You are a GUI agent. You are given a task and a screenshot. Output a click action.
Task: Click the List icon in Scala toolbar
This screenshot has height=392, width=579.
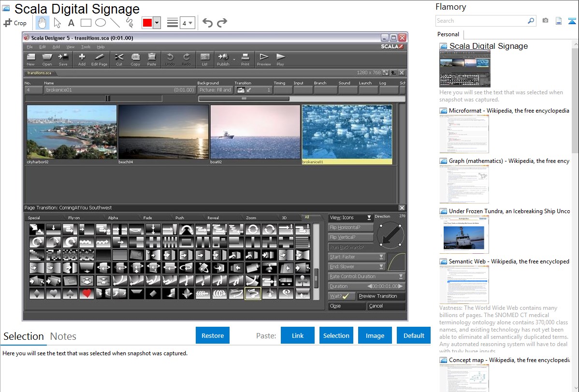204,59
